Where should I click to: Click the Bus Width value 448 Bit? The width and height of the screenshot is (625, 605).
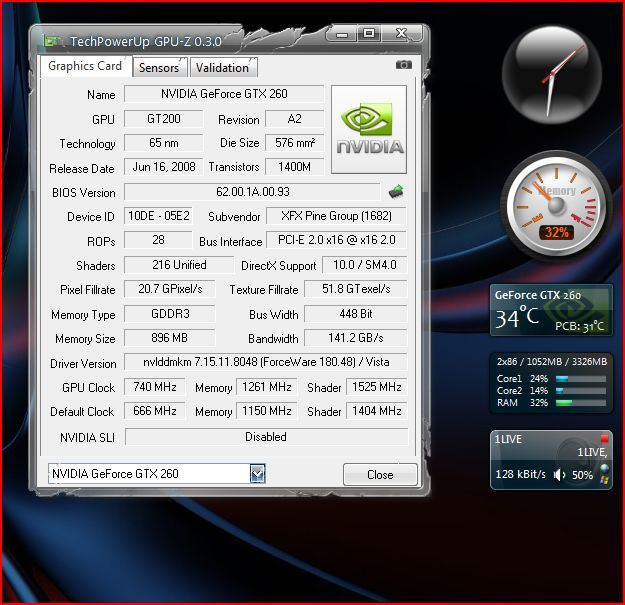pos(356,314)
